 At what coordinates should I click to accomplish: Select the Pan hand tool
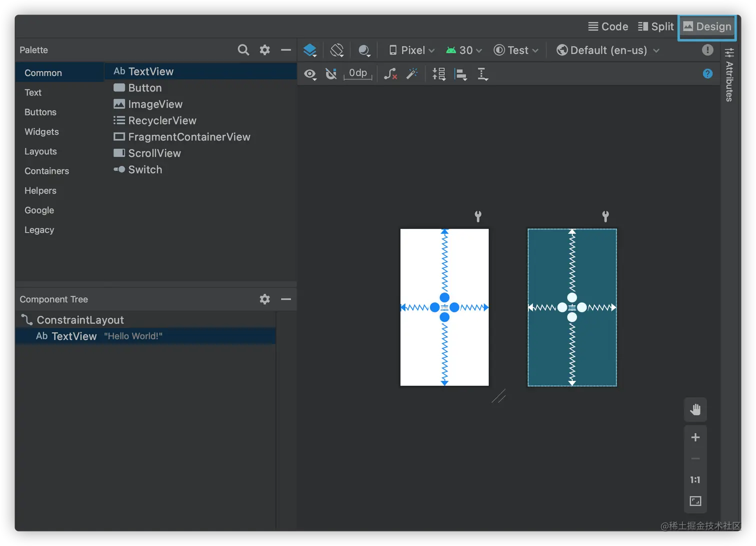695,410
